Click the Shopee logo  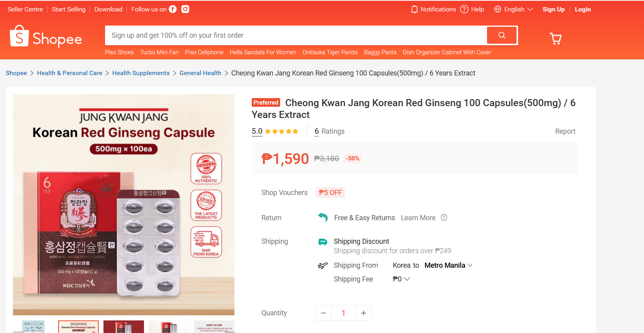coord(46,37)
